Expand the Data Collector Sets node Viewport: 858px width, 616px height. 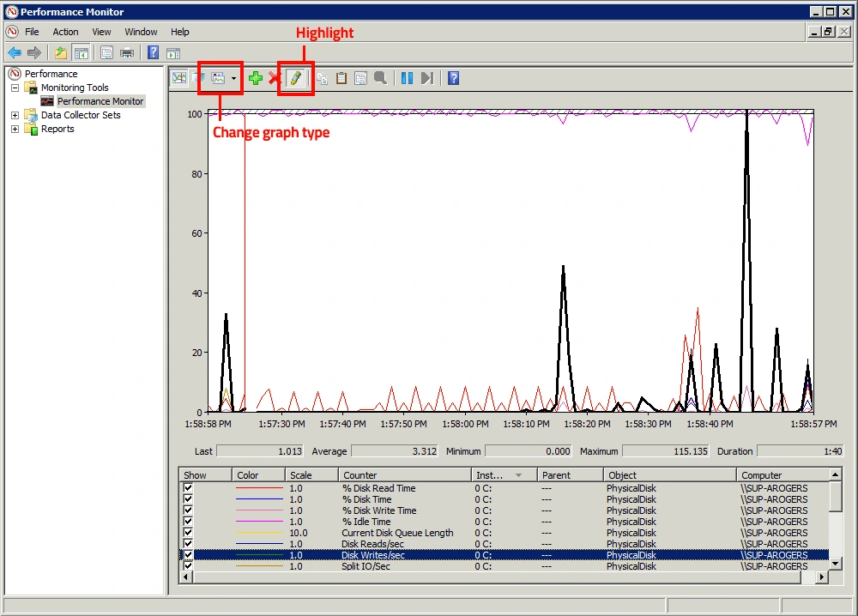pyautogui.click(x=15, y=115)
